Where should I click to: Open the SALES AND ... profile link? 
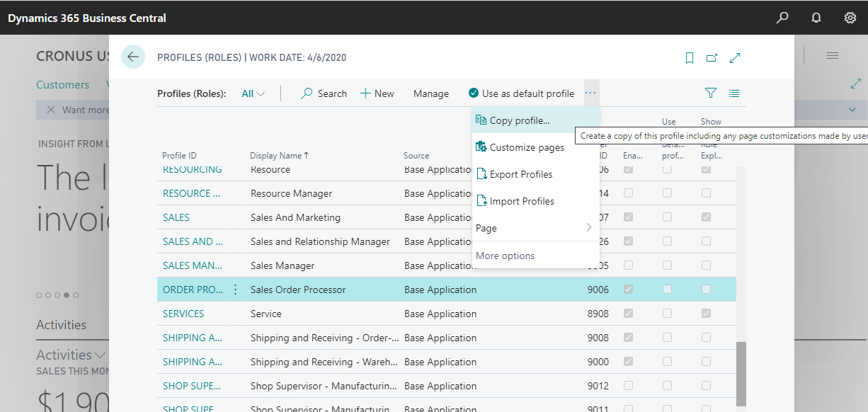tap(193, 241)
